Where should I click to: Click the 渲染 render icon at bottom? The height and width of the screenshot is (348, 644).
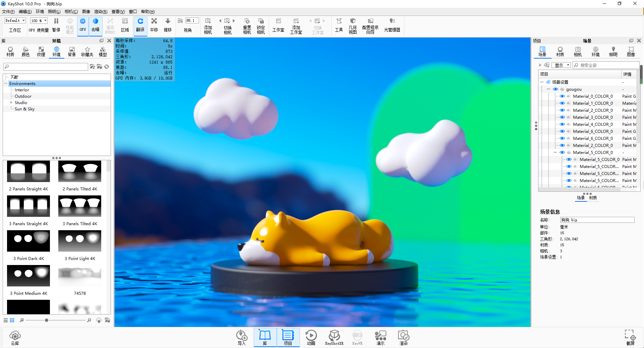[403, 337]
